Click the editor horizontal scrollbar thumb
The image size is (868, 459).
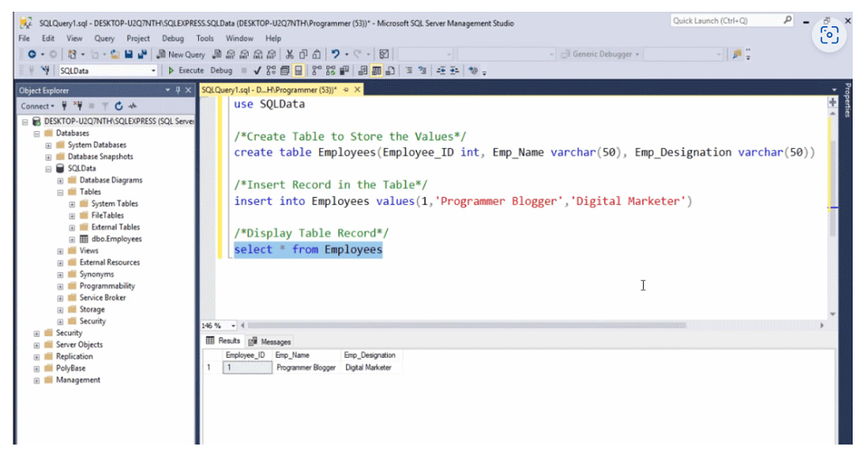click(x=467, y=325)
